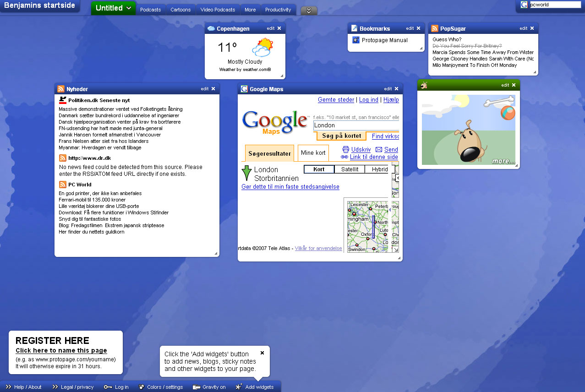
Task: Select the Søgeresultater tab
Action: (269, 153)
